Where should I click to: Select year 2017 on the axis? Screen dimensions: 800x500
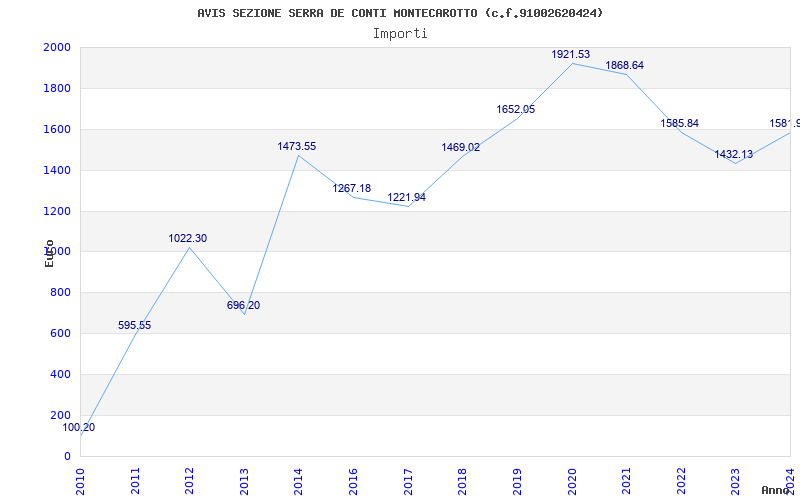coord(408,481)
